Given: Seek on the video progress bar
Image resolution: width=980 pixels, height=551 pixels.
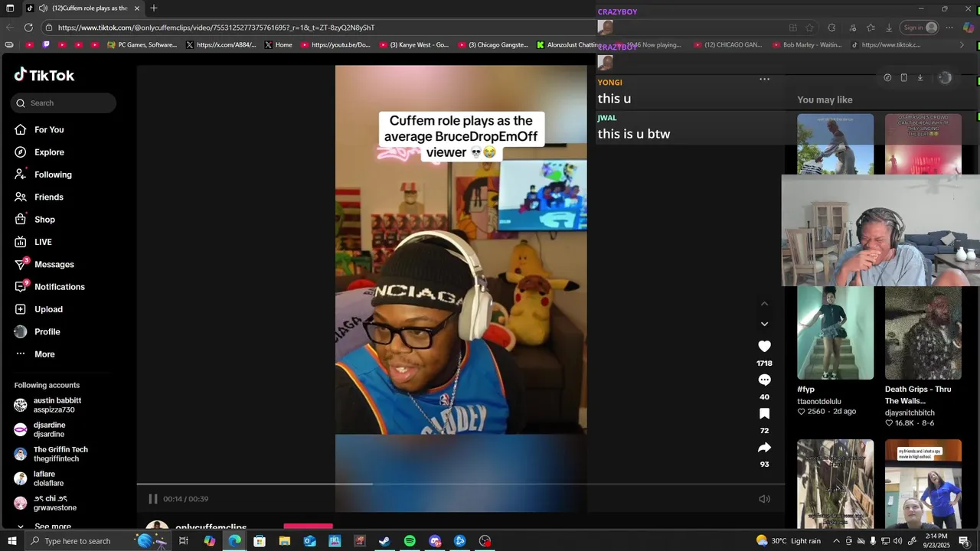Looking at the screenshot, I should pos(461,484).
